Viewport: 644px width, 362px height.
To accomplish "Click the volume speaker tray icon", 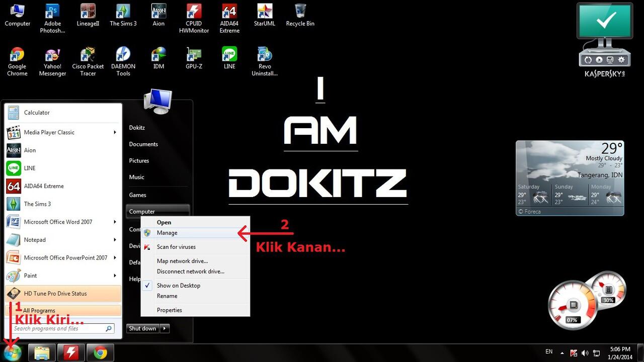I will (585, 353).
